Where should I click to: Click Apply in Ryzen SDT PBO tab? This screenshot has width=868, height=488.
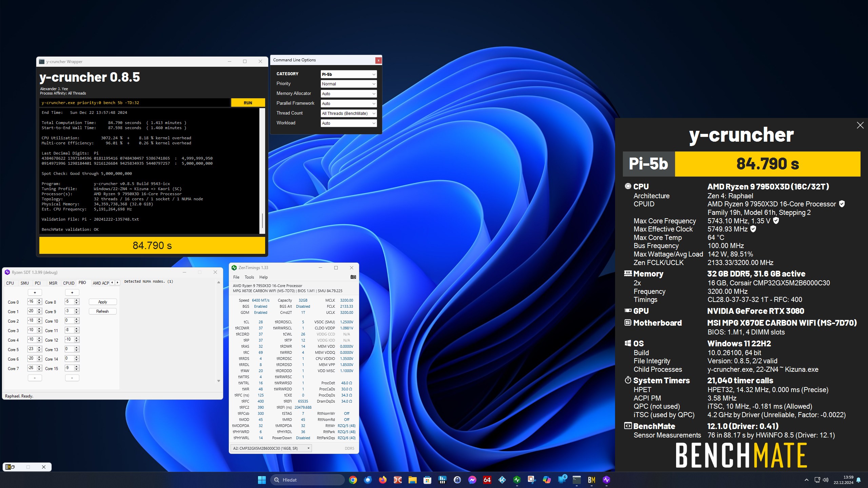point(103,302)
